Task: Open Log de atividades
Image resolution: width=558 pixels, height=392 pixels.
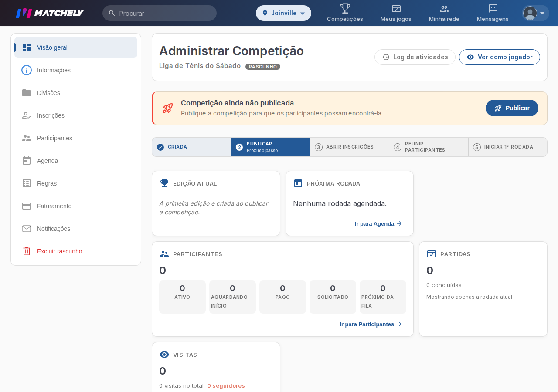Action: point(415,57)
